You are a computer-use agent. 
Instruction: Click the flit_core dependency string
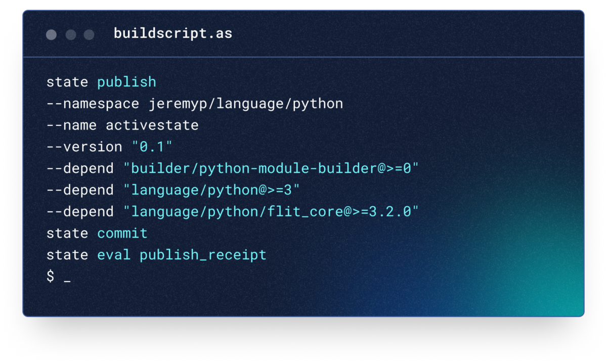271,211
